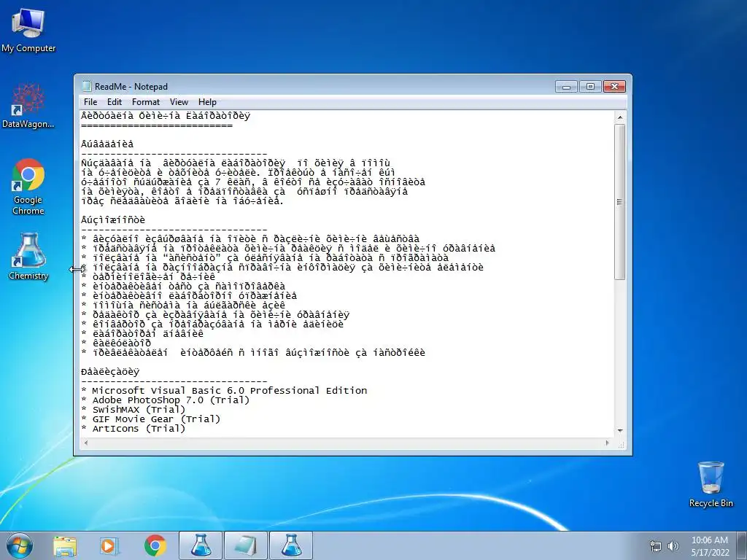Screen dimensions: 747x560
Task: Click the network tray icon
Action: point(656,546)
